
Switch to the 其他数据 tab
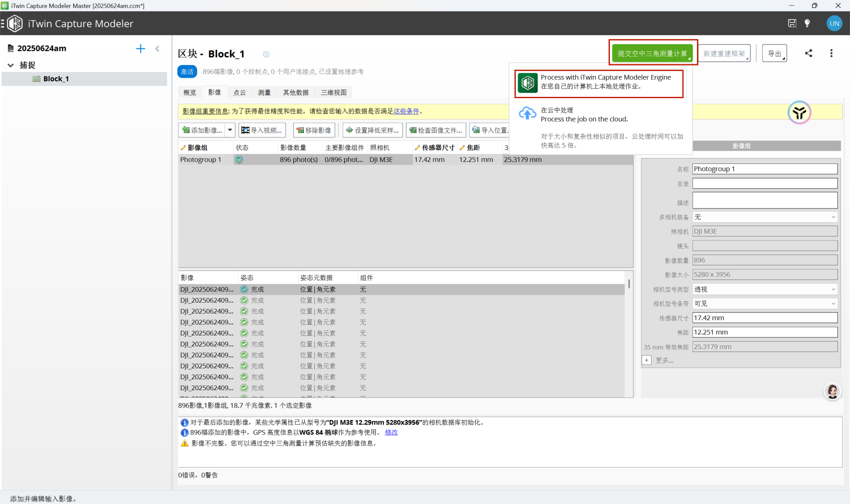(x=296, y=93)
